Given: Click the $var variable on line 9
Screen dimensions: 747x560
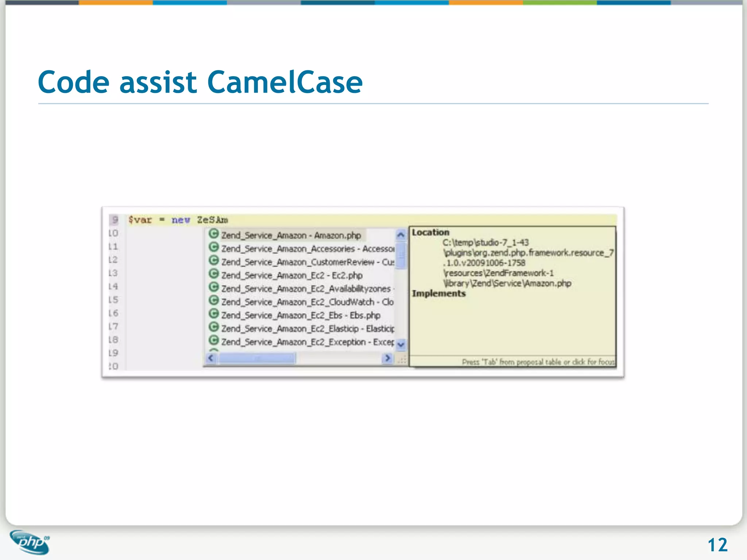Looking at the screenshot, I should (x=140, y=220).
